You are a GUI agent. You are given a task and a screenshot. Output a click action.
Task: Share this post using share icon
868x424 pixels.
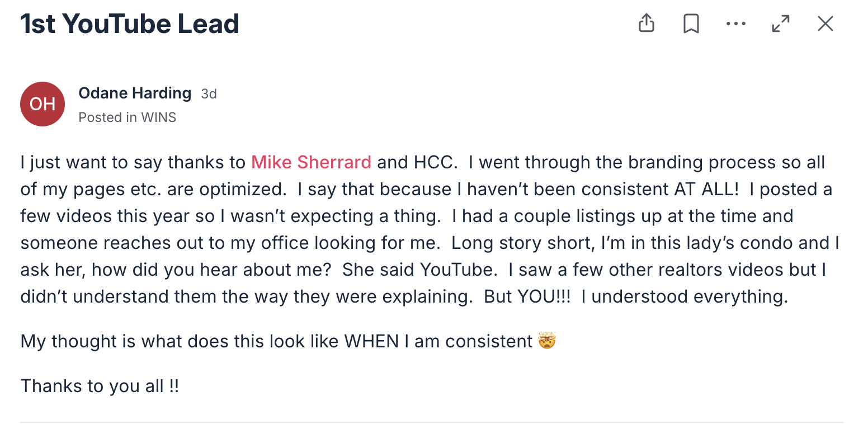coord(646,23)
